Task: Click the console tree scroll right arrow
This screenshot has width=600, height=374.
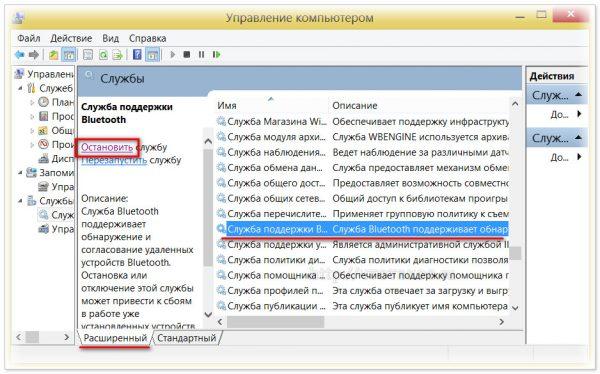Action: click(67, 337)
